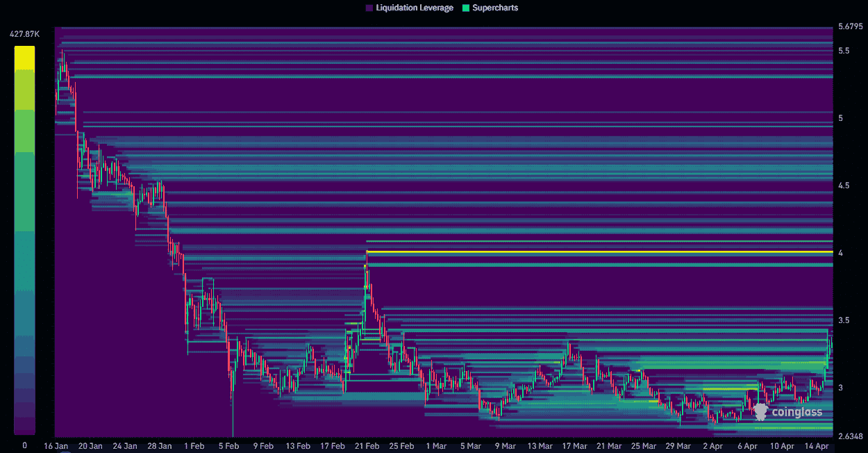Click the 5.6795 price axis label

(850, 27)
